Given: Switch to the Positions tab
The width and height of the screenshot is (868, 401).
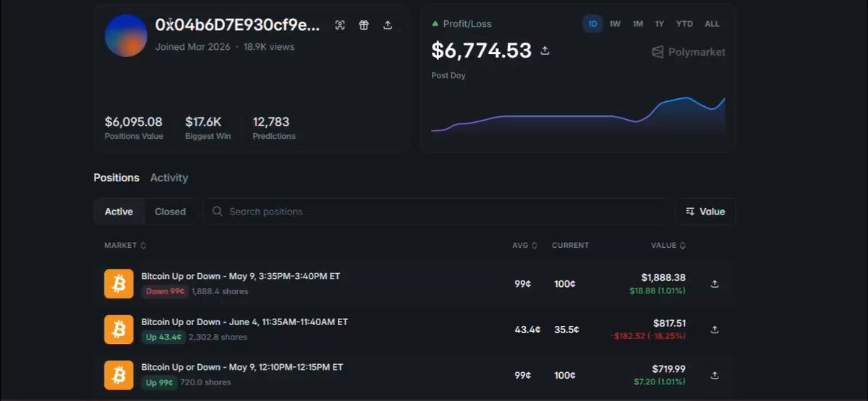Looking at the screenshot, I should [x=116, y=178].
